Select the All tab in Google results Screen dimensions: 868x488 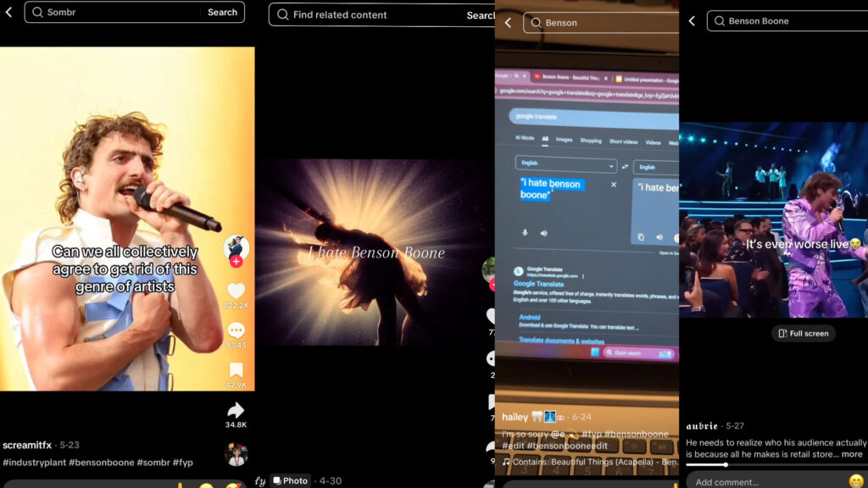click(545, 140)
